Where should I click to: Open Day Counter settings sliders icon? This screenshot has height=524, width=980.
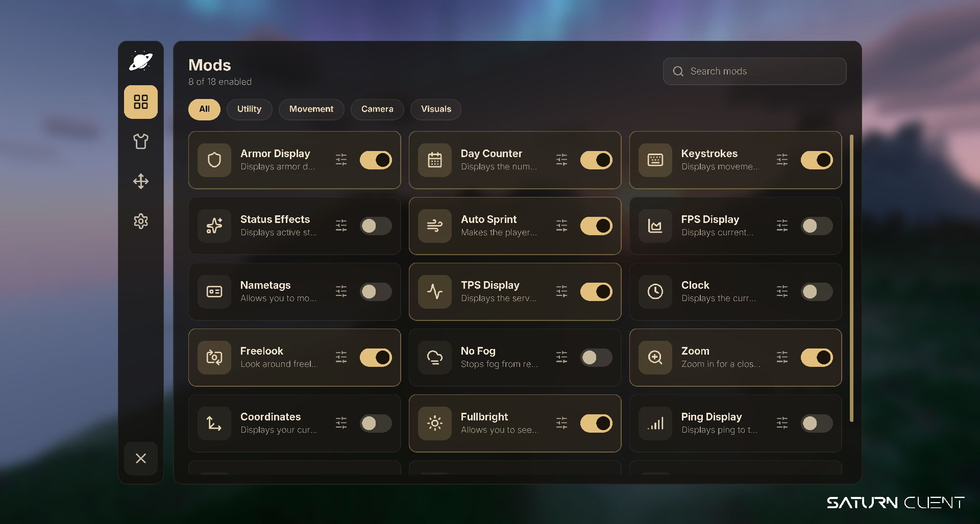[561, 160]
